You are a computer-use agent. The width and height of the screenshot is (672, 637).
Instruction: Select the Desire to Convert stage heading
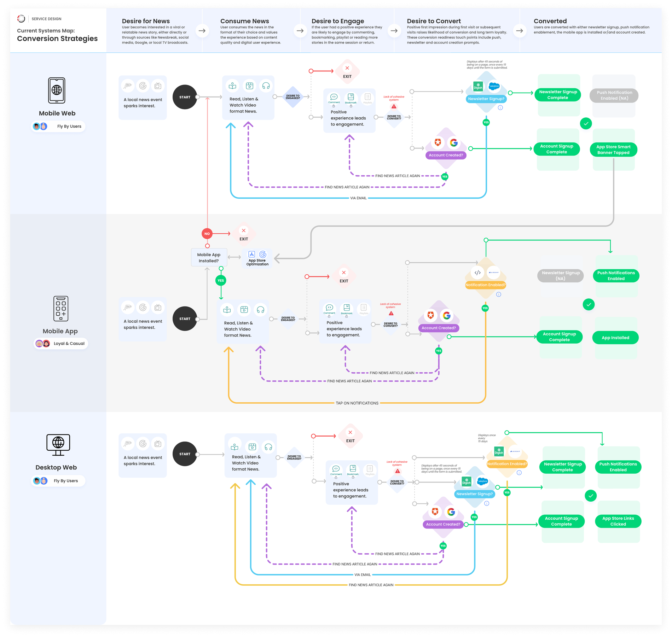(434, 21)
